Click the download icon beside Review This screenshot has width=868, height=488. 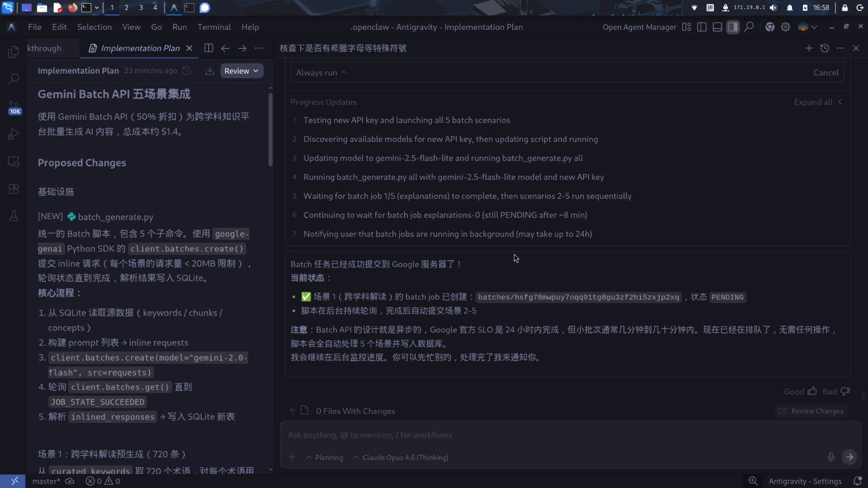[209, 71]
